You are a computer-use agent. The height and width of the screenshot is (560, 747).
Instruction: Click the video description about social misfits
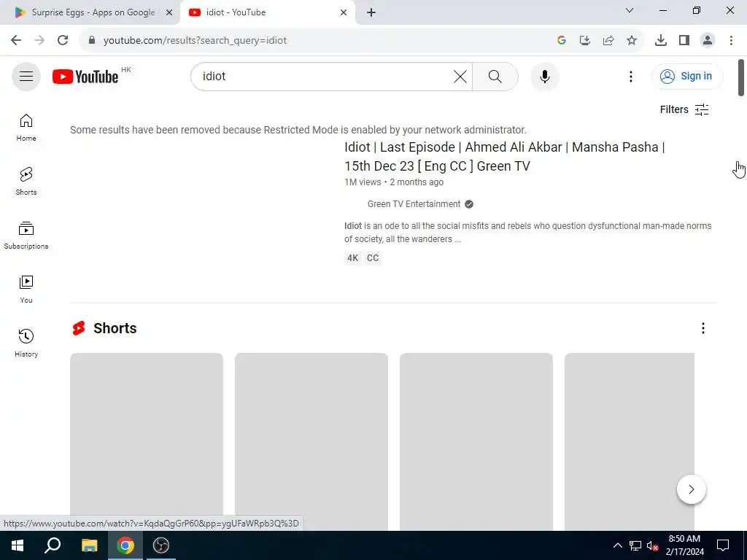click(x=528, y=233)
